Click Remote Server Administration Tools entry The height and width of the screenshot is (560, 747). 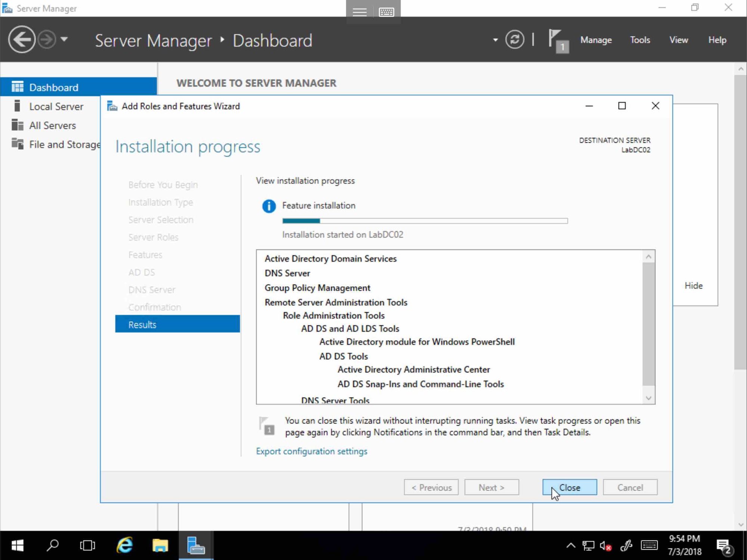coord(336,302)
